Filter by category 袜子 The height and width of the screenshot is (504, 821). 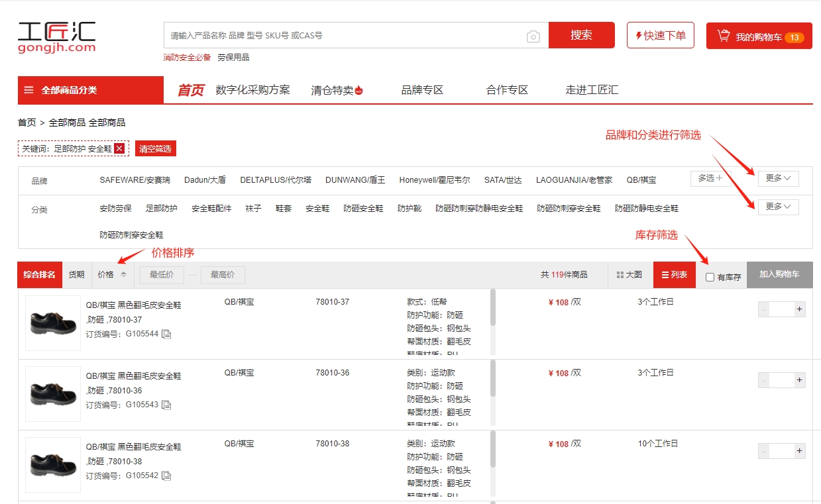(x=253, y=209)
